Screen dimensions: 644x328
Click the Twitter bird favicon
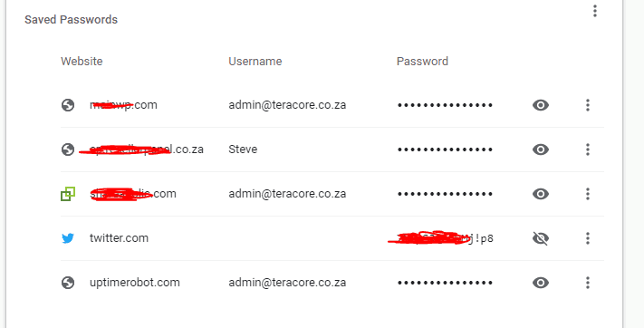tap(68, 238)
